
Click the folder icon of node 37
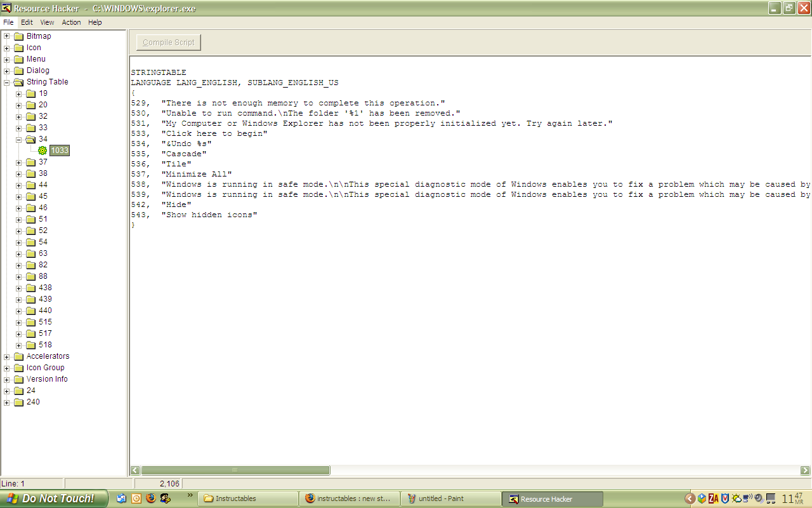(x=30, y=162)
